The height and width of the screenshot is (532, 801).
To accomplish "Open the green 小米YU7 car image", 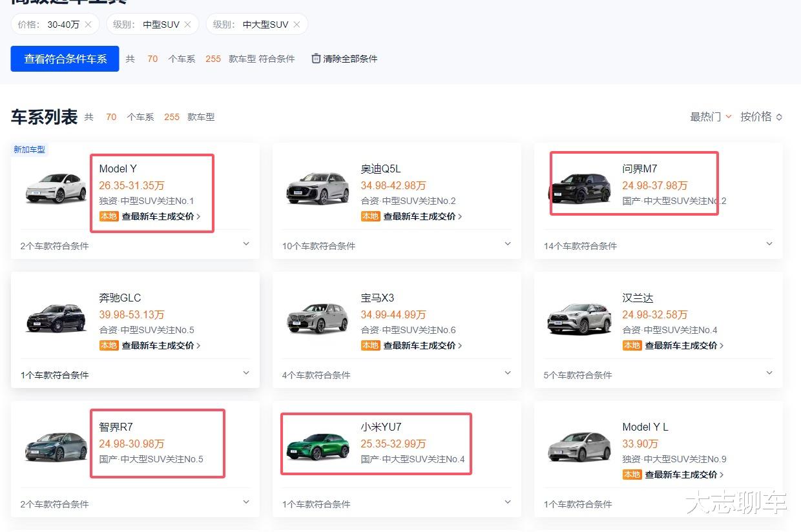I will pyautogui.click(x=318, y=446).
